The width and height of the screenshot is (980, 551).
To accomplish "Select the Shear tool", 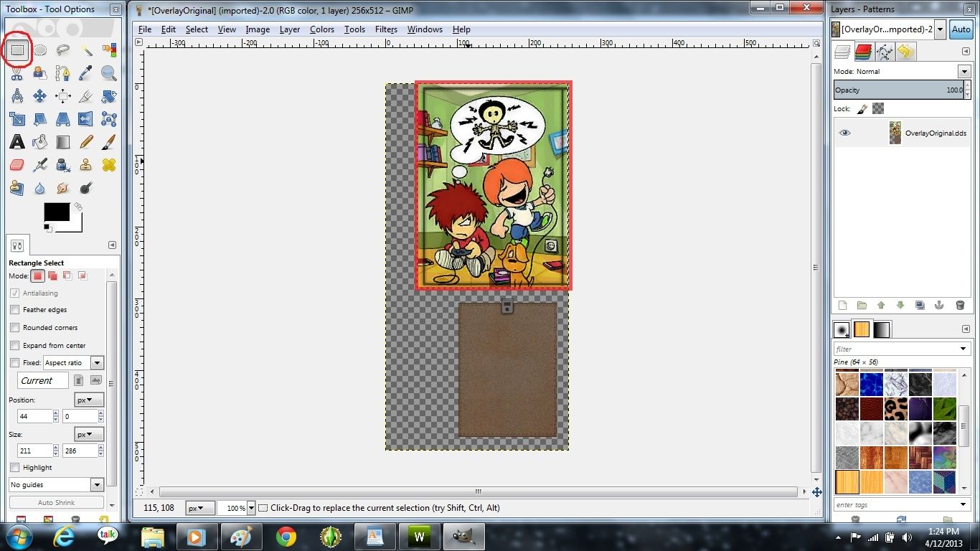I will 41,119.
